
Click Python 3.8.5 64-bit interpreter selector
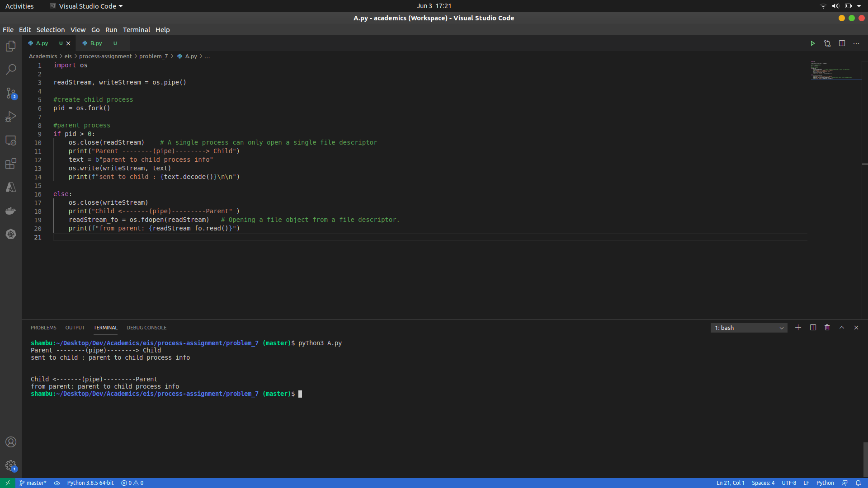(90, 483)
